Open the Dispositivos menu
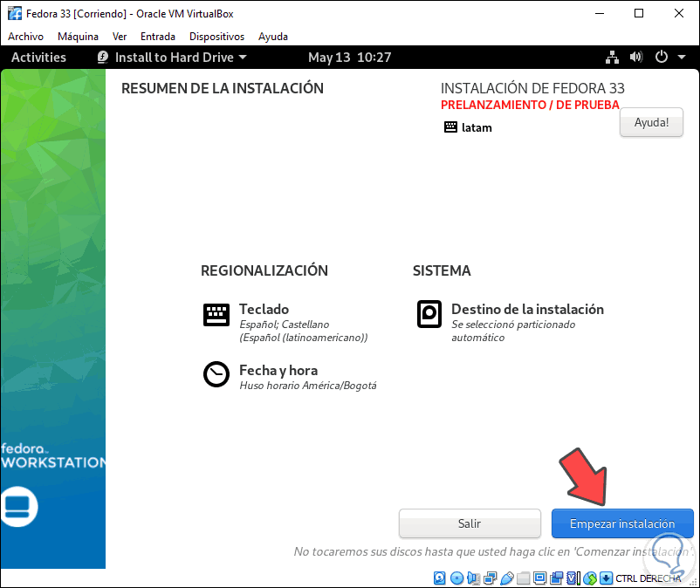This screenshot has height=588, width=700. coord(216,37)
